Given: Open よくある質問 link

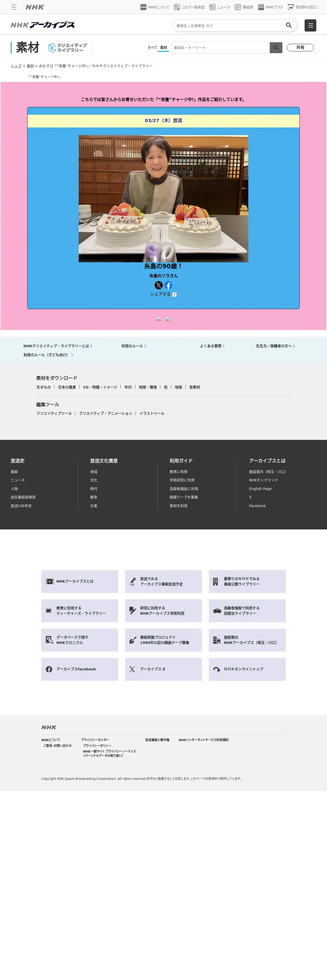Looking at the screenshot, I should [x=212, y=346].
